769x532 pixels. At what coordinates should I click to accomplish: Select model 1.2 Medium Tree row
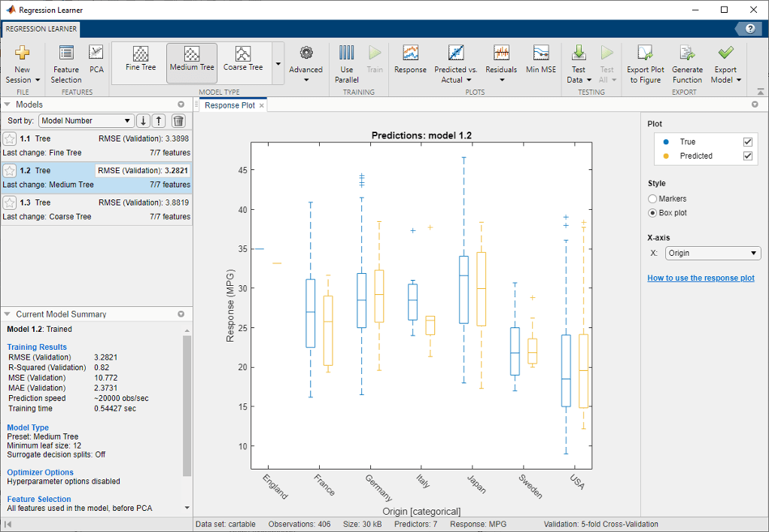[x=96, y=178]
